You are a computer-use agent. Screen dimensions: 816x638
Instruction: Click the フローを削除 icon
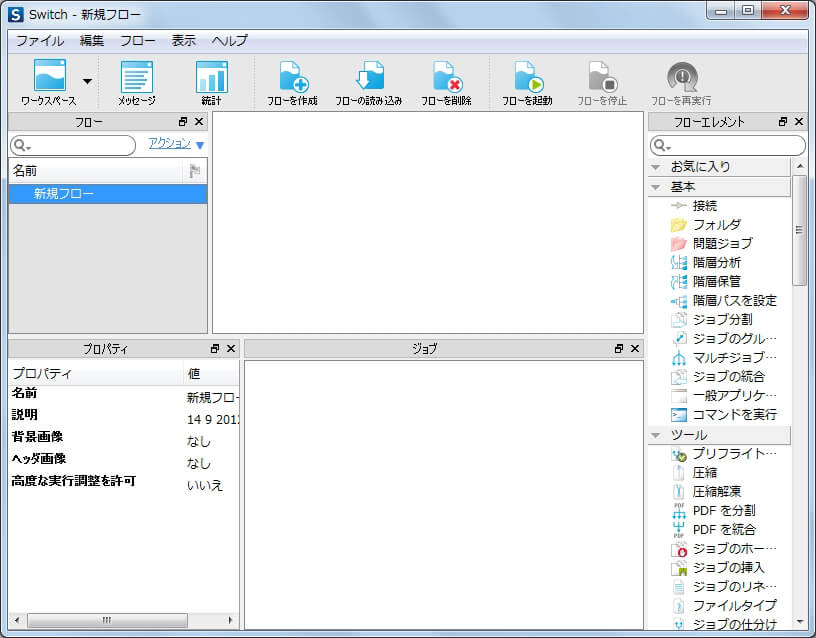(446, 83)
